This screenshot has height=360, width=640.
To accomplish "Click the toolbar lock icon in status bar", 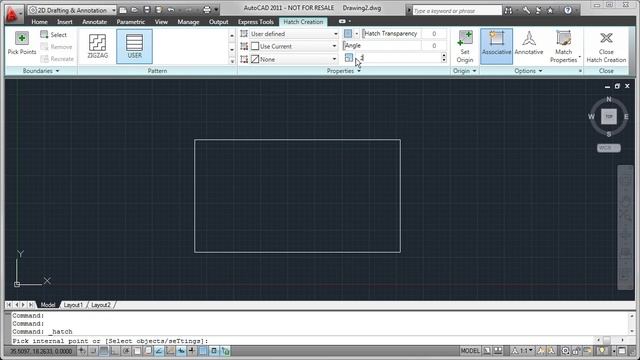I will (576, 351).
